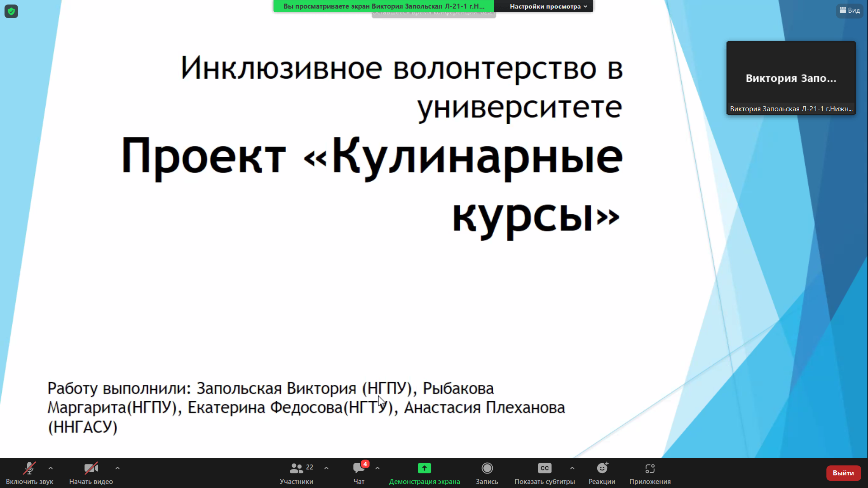Expand the video options arrow next to the camera
Viewport: 868px width, 488px height.
tap(118, 468)
